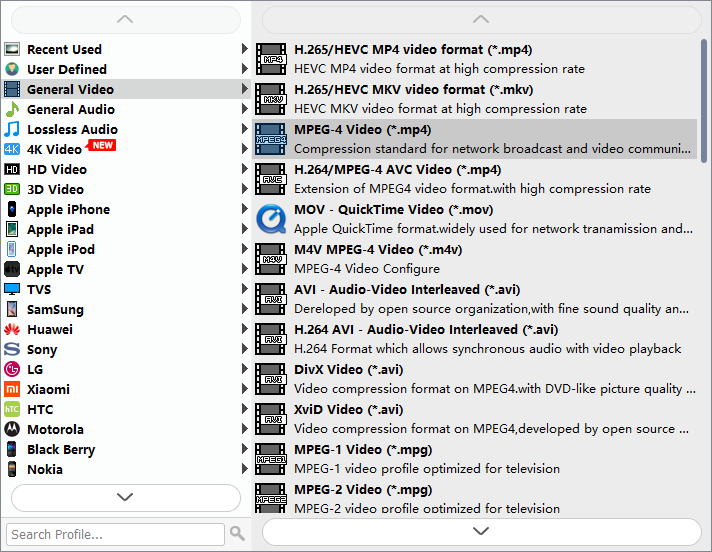This screenshot has height=552, width=712.
Task: Click the Lossless Audio music note icon
Action: (x=12, y=129)
